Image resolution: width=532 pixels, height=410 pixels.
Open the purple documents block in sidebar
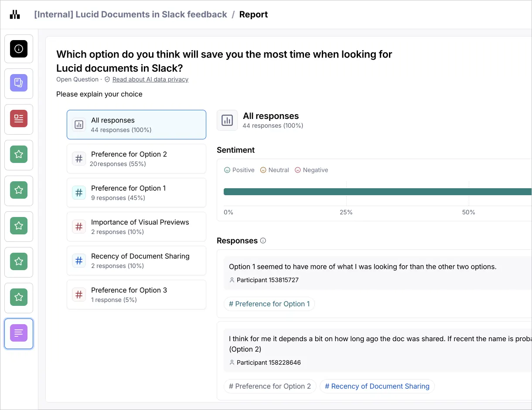click(x=19, y=83)
